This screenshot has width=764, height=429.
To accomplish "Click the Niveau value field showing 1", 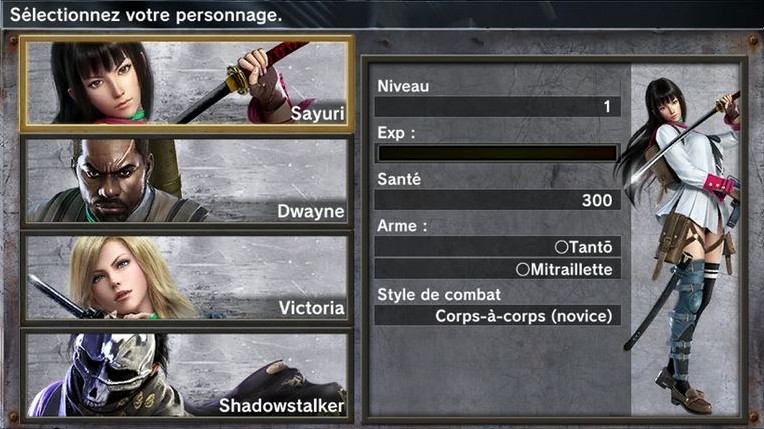I will [x=497, y=106].
